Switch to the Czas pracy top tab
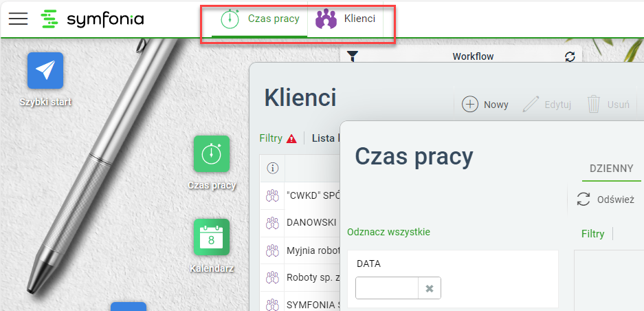644x311 pixels. coord(260,19)
